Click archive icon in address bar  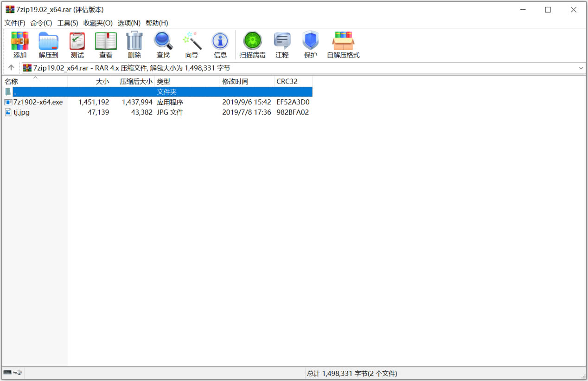point(27,68)
